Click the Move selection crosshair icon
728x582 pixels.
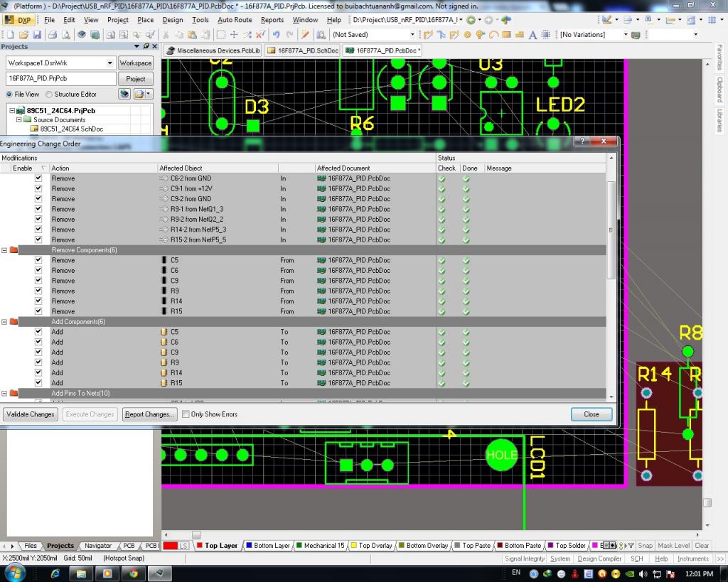tap(234, 34)
